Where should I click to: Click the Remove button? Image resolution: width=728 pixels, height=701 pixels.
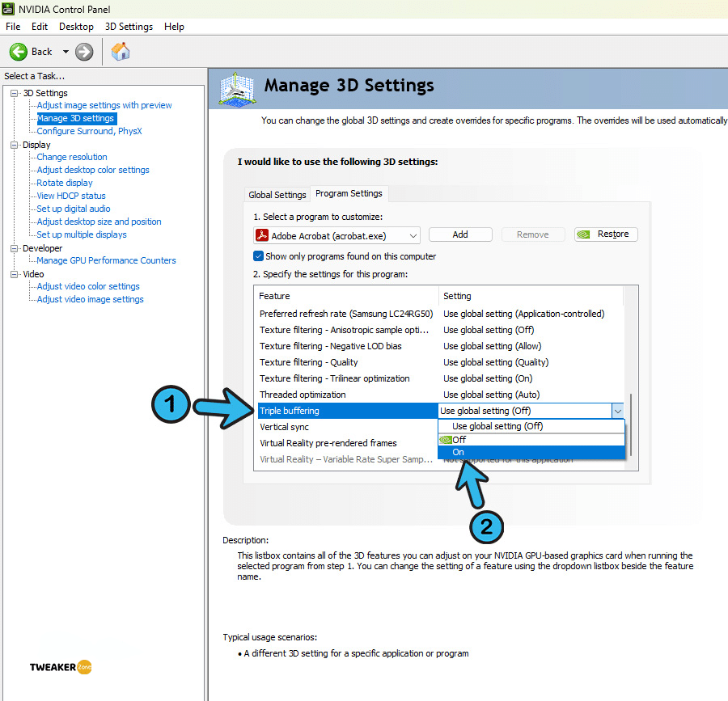point(532,234)
